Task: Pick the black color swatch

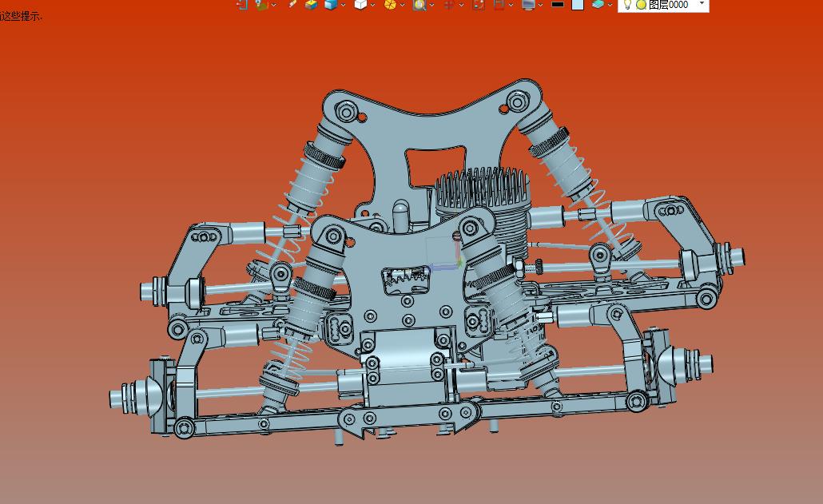Action: (558, 4)
